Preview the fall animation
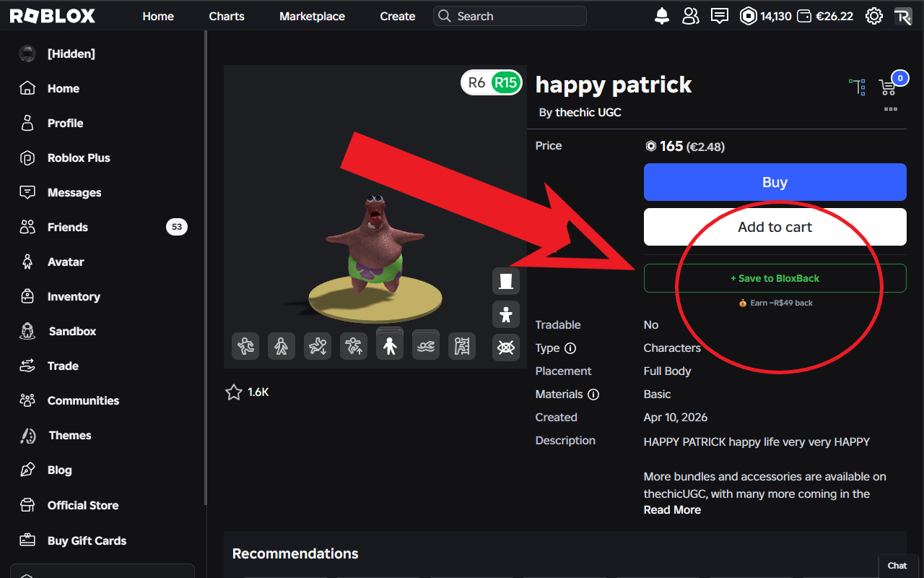The width and height of the screenshot is (924, 578). 318,346
